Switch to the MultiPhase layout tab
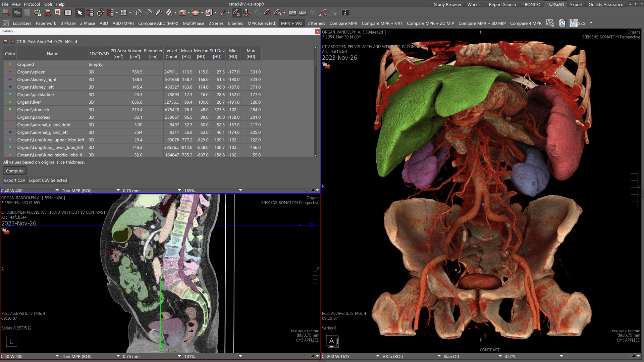Image resolution: width=644 pixels, height=362 pixels. tap(193, 23)
